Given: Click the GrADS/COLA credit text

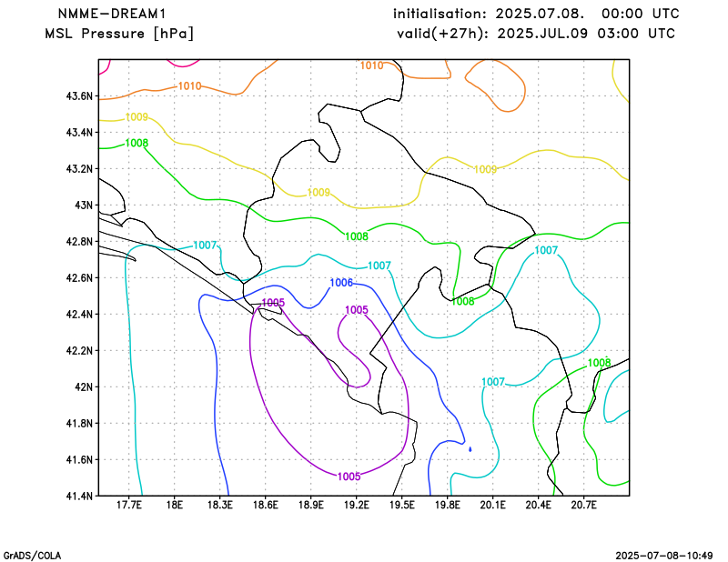Looking at the screenshot, I should (x=32, y=556).
